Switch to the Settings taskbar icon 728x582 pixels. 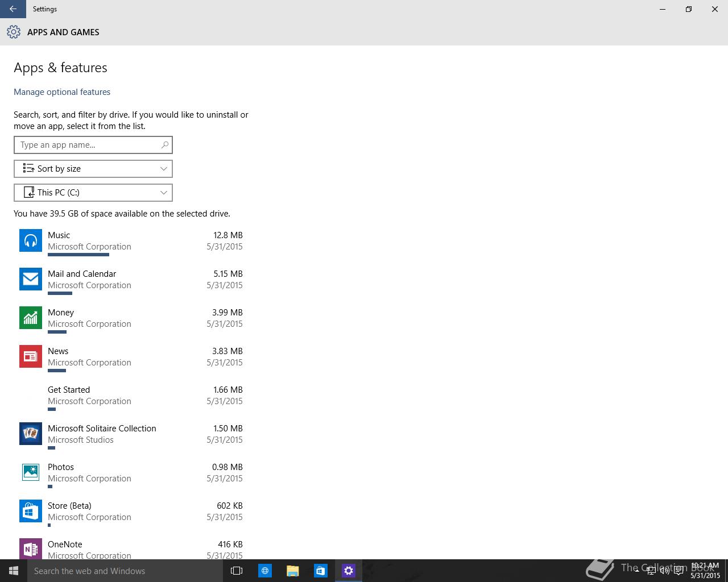[x=349, y=571]
